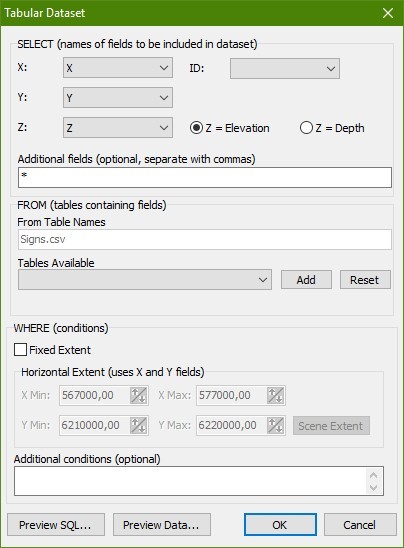Click the Reset button
This screenshot has height=548, width=404.
[365, 280]
